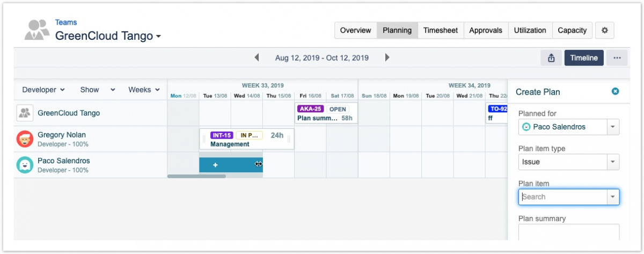Screen dimensions: 644x254
Task: Click the plus icon on new plan bar
Action: [215, 165]
